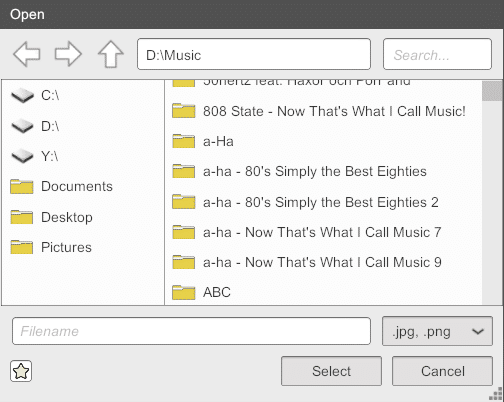Click the Cancel button

click(442, 371)
